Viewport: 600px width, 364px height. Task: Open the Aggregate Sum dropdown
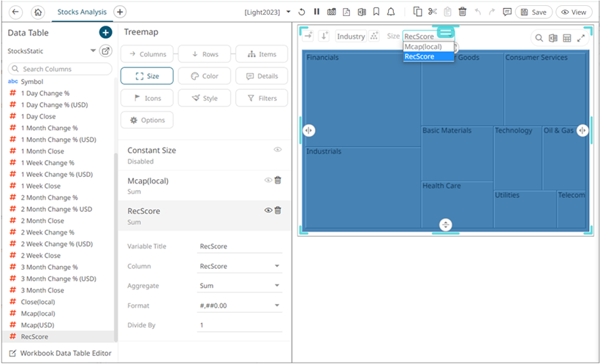tap(240, 286)
